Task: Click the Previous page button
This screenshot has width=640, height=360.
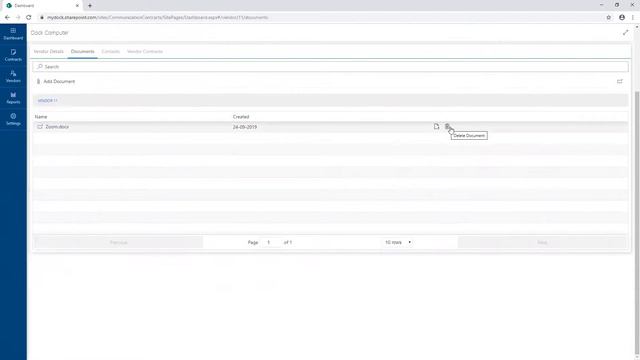Action: tap(119, 242)
